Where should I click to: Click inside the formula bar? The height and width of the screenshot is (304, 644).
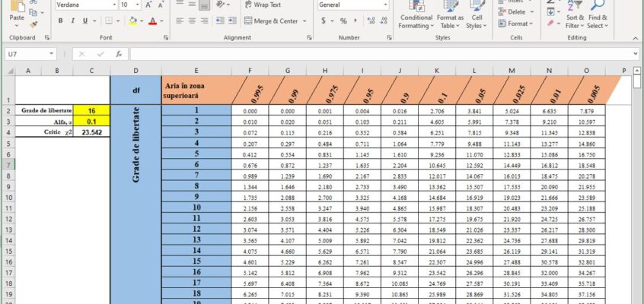pos(381,54)
